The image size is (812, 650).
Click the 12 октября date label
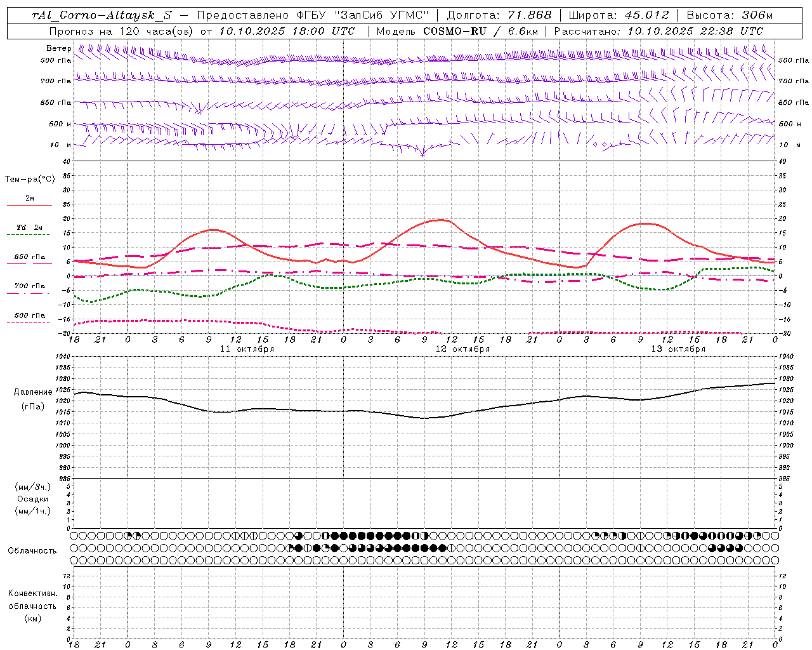[462, 348]
